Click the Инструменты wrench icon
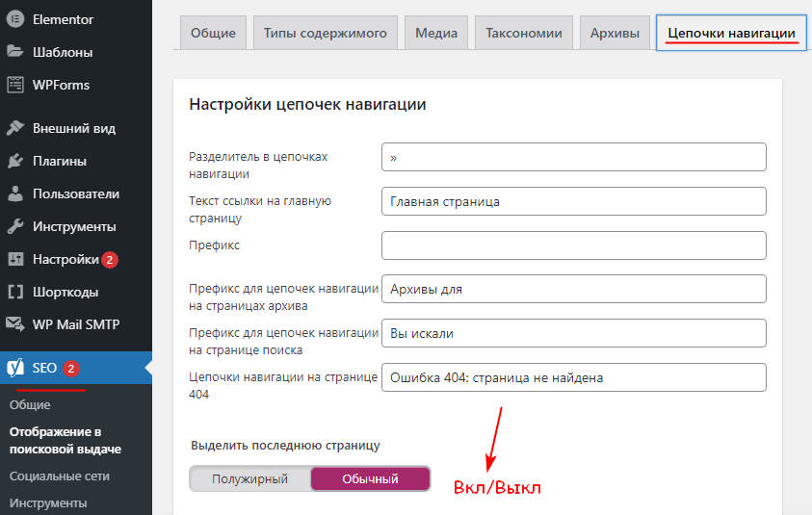 coord(15,226)
